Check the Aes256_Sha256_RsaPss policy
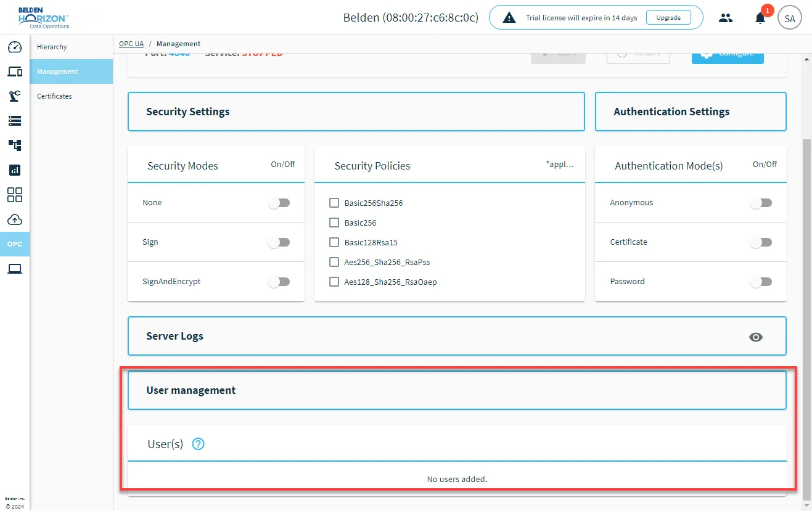This screenshot has height=511, width=812. point(334,262)
